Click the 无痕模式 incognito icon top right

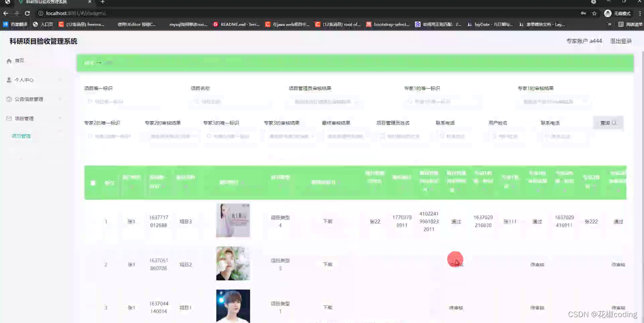coord(608,13)
